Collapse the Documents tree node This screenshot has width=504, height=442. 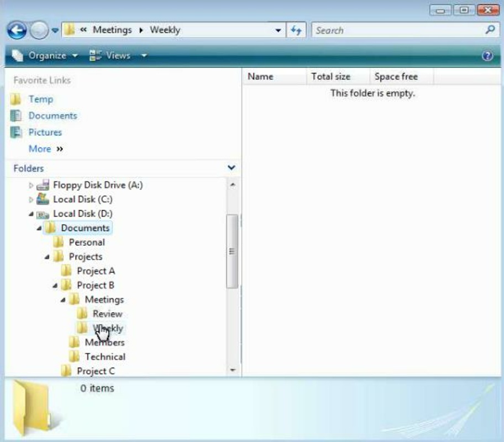(39, 228)
